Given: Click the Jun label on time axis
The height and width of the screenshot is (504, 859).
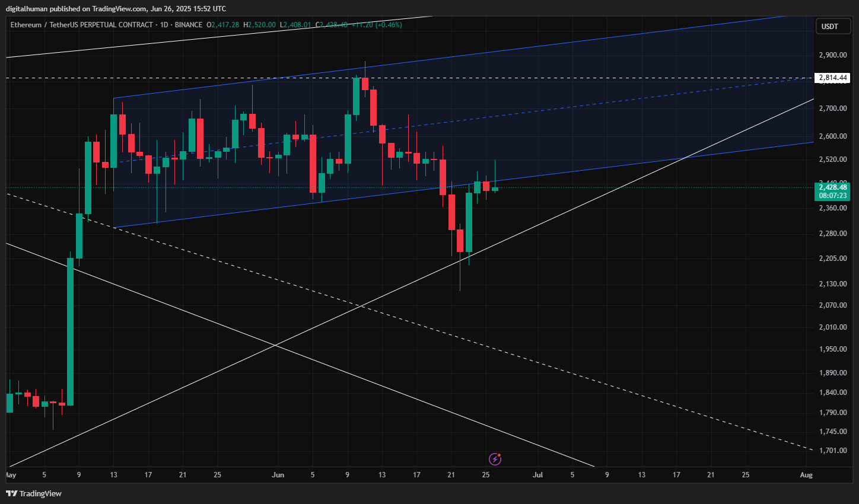Looking at the screenshot, I should click(278, 475).
